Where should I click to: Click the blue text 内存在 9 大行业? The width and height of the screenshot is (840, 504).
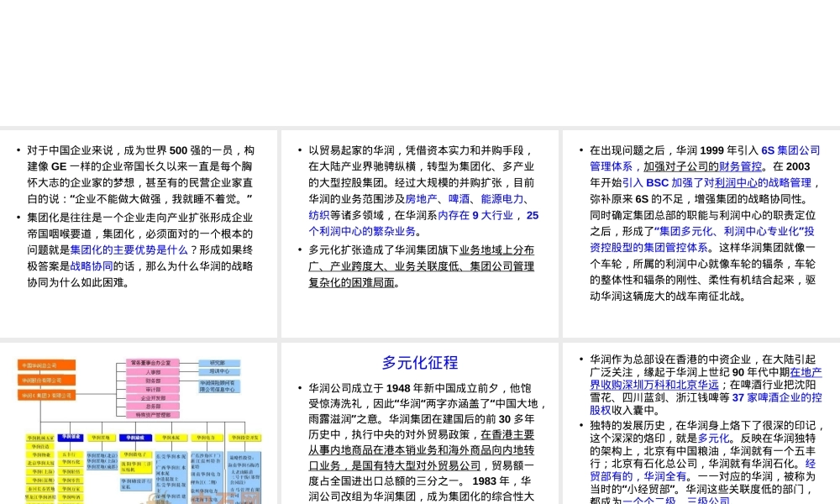[x=475, y=215]
